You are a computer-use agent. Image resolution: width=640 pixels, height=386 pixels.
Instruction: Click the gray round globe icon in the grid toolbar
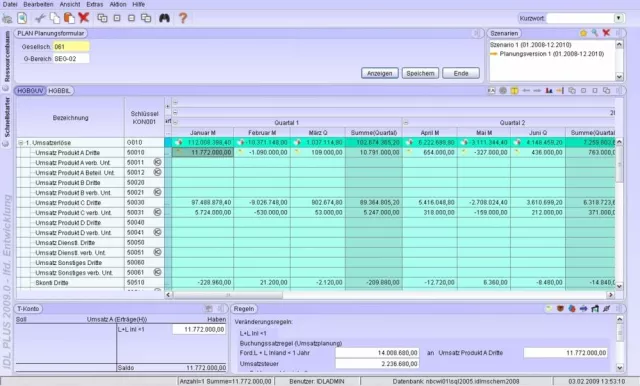[x=503, y=91]
